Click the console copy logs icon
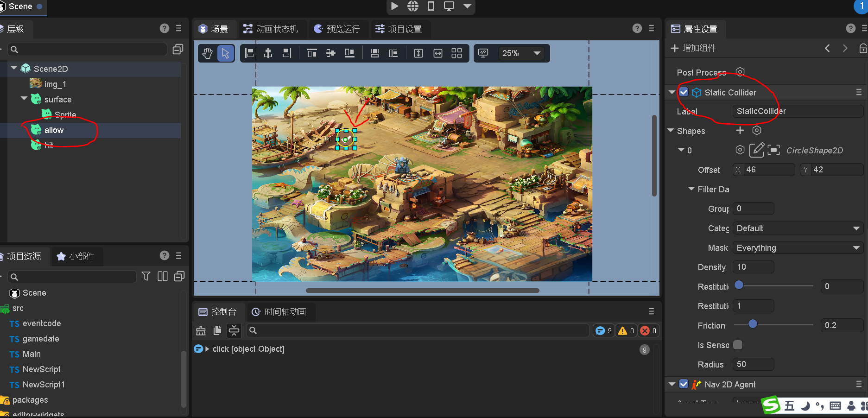868x418 pixels. (217, 330)
